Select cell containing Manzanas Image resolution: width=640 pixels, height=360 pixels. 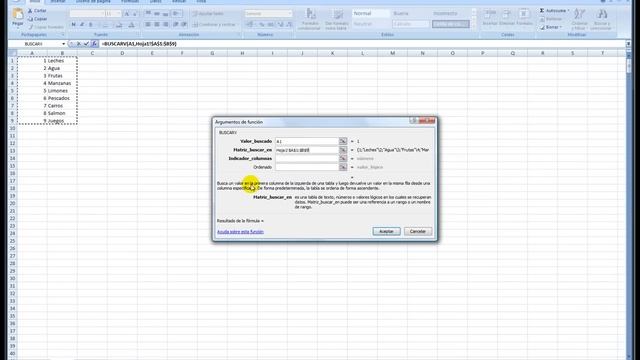click(x=62, y=83)
